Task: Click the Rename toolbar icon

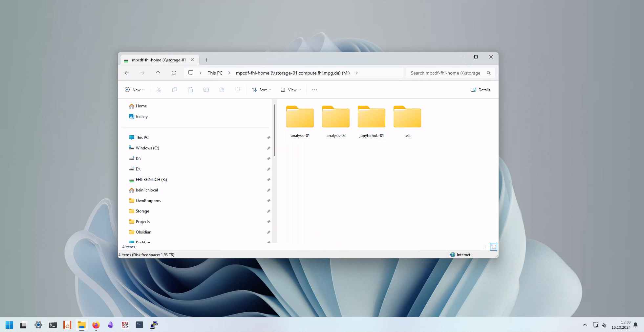Action: click(206, 90)
